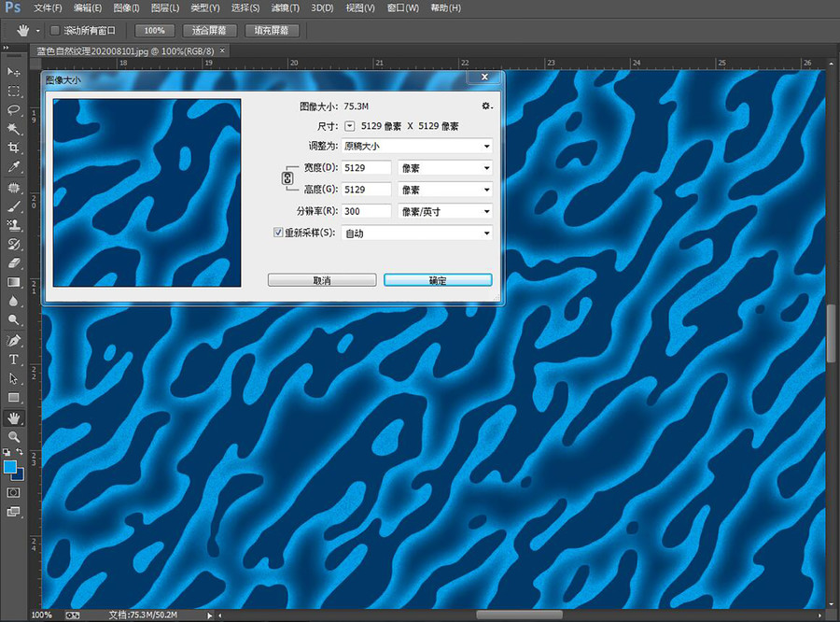Viewport: 840px width, 622px height.
Task: Select the Crop tool
Action: click(x=13, y=148)
